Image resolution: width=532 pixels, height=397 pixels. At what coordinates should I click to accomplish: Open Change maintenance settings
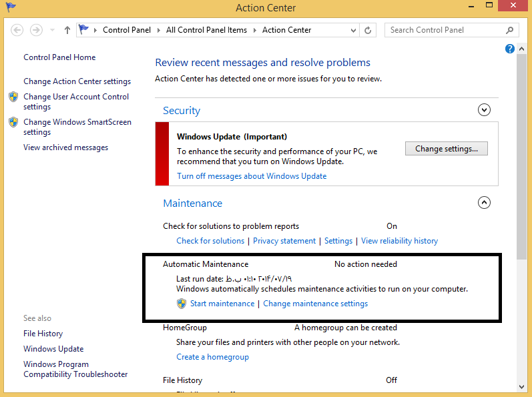point(316,304)
